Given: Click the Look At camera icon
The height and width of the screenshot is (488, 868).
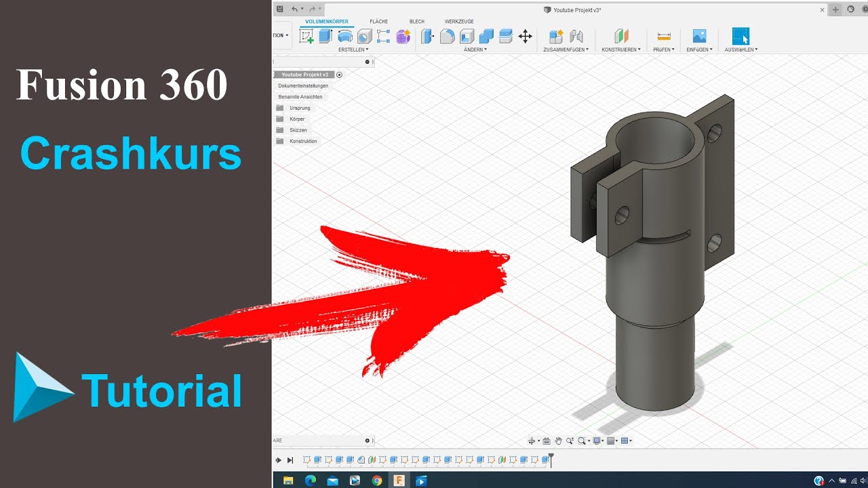Looking at the screenshot, I should pos(547,441).
